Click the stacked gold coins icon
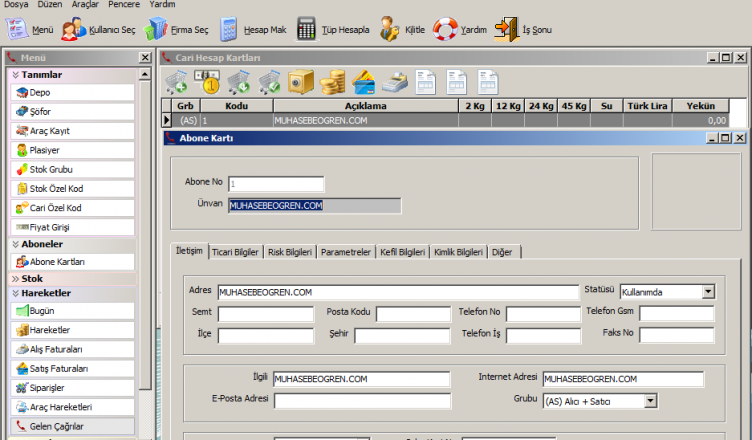 [x=332, y=82]
